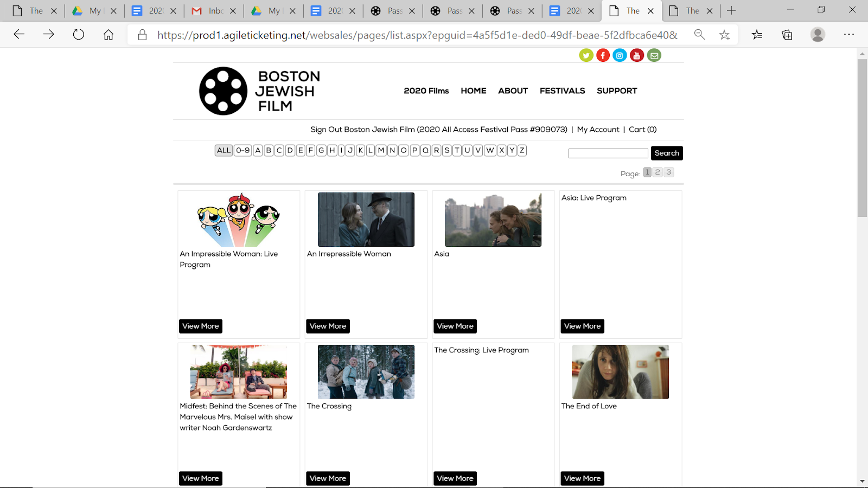
Task: View More for The Crossing: Live Program
Action: tap(456, 479)
